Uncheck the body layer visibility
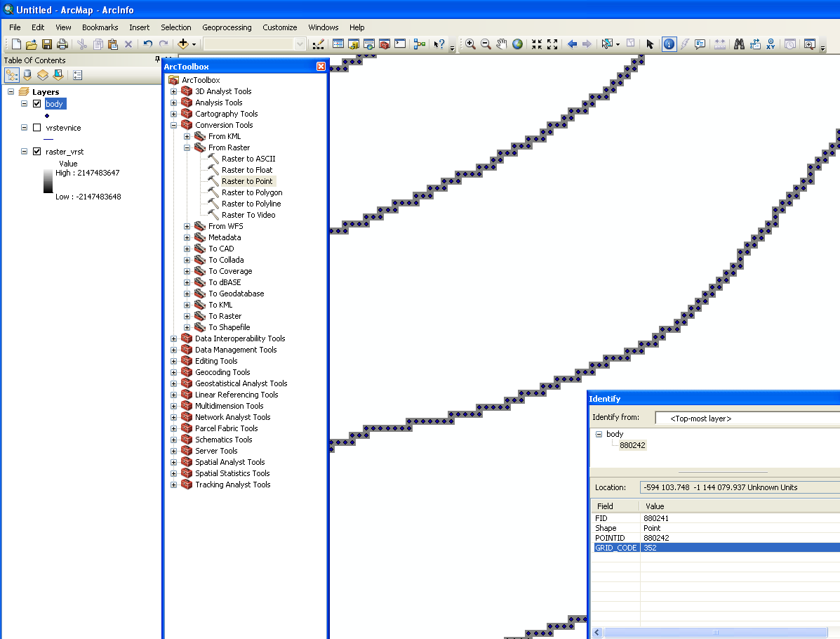 tap(37, 103)
